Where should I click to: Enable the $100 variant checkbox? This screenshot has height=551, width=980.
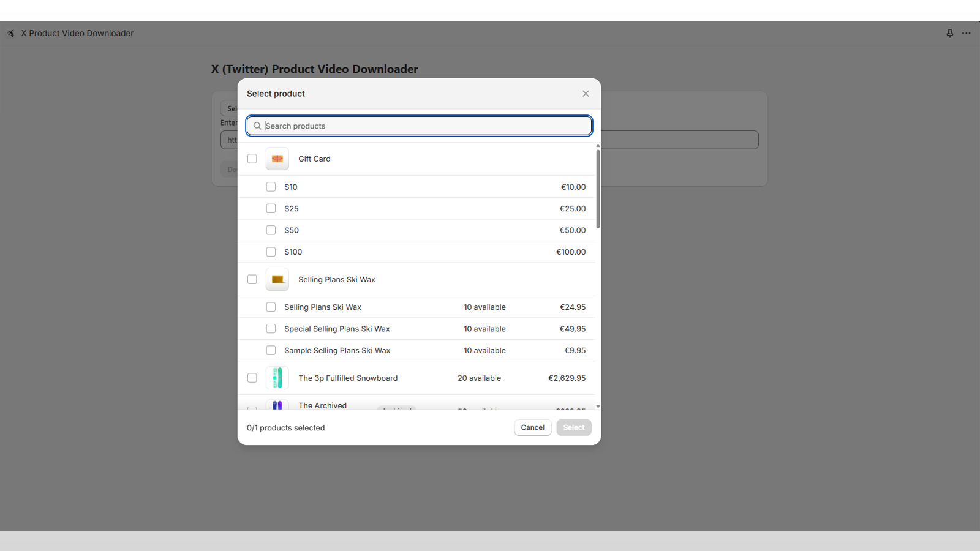[x=271, y=252]
